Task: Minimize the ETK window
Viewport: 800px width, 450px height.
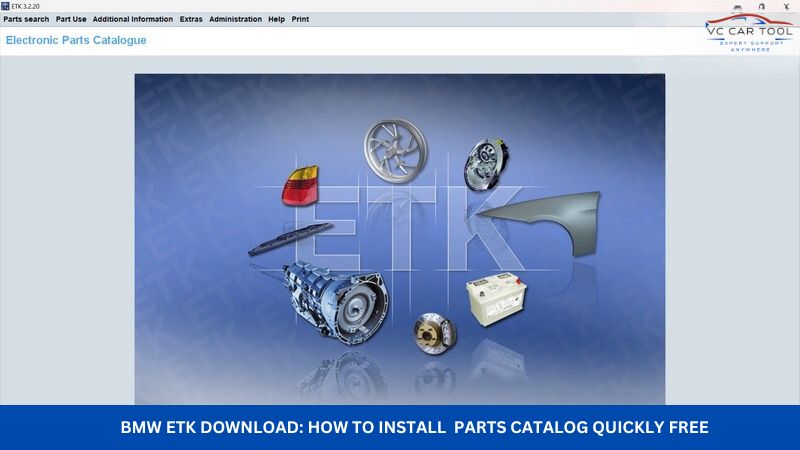Action: [x=737, y=7]
